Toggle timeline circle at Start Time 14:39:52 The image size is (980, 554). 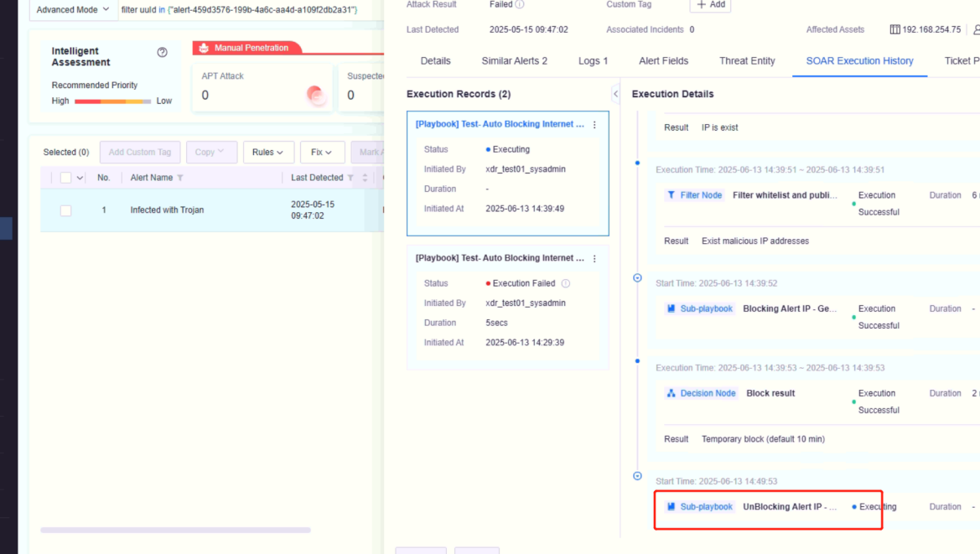(637, 278)
